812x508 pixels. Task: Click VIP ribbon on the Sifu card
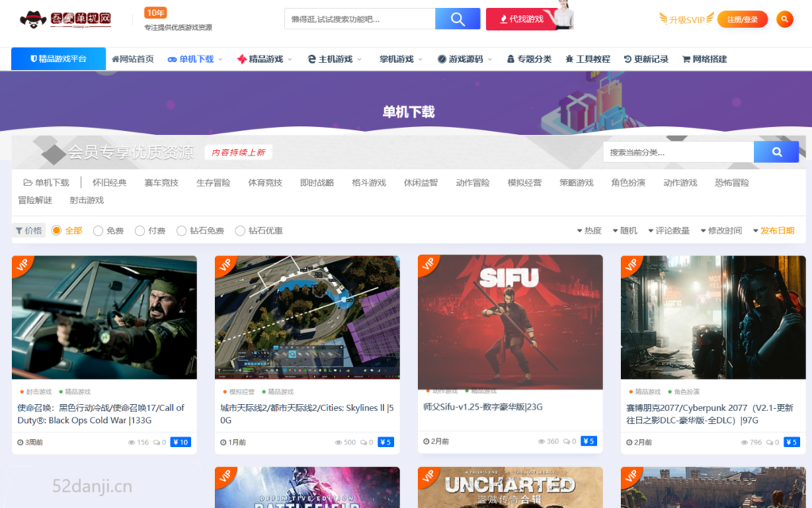pyautogui.click(x=428, y=265)
